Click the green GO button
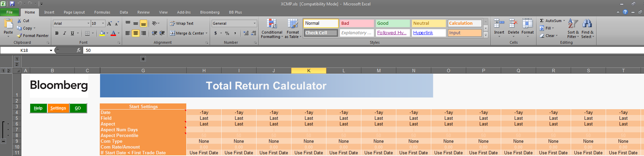This screenshot has width=644, height=156. (78, 108)
